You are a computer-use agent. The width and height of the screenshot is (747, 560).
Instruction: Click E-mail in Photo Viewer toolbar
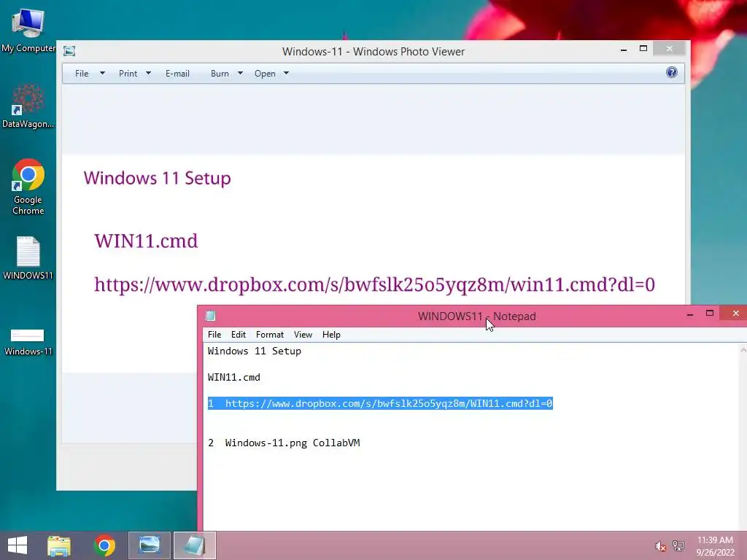(x=177, y=74)
